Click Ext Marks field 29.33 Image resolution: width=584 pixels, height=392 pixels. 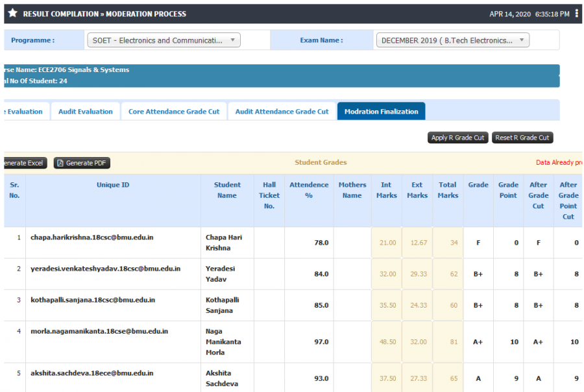click(x=417, y=274)
